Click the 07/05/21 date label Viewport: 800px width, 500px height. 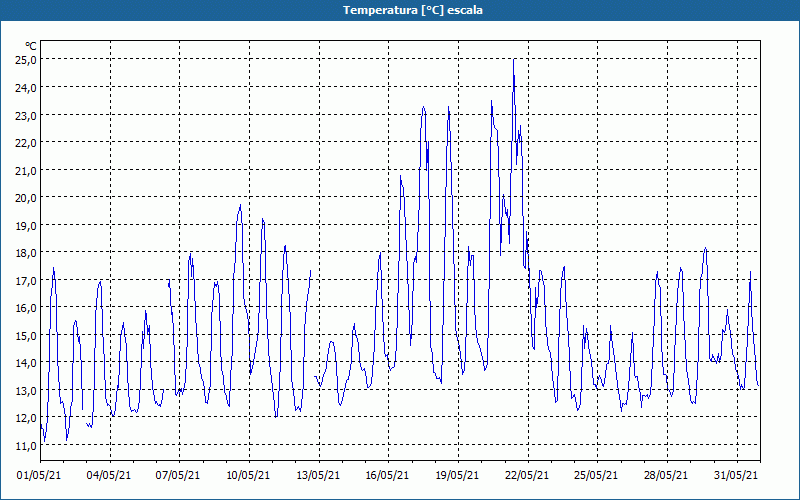coord(178,476)
